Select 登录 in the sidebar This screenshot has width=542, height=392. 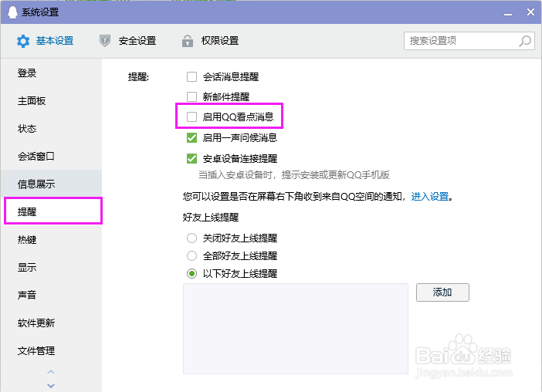point(51,73)
